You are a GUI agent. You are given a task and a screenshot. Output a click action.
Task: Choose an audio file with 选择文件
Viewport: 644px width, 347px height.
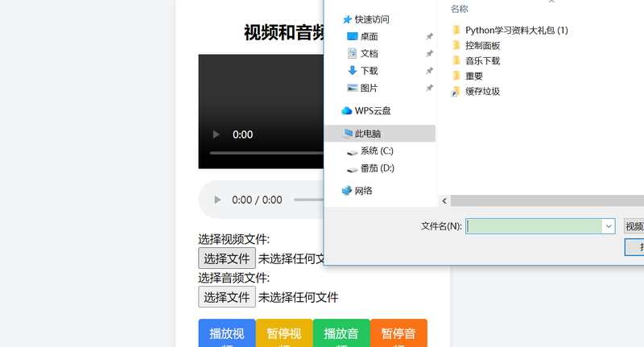pos(227,297)
